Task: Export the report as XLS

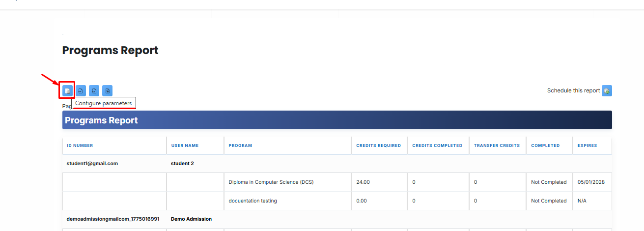Action: coord(94,90)
